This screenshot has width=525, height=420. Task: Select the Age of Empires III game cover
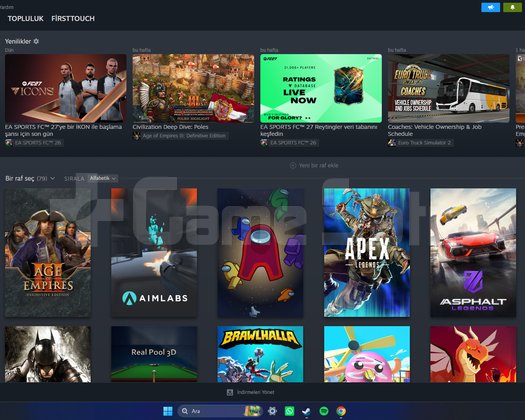coord(48,253)
